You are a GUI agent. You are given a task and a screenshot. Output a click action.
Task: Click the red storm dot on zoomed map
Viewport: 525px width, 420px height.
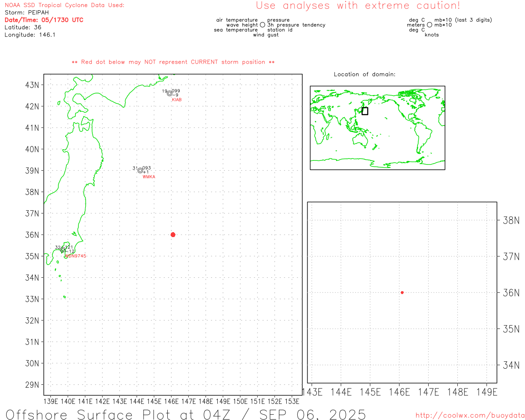(402, 292)
